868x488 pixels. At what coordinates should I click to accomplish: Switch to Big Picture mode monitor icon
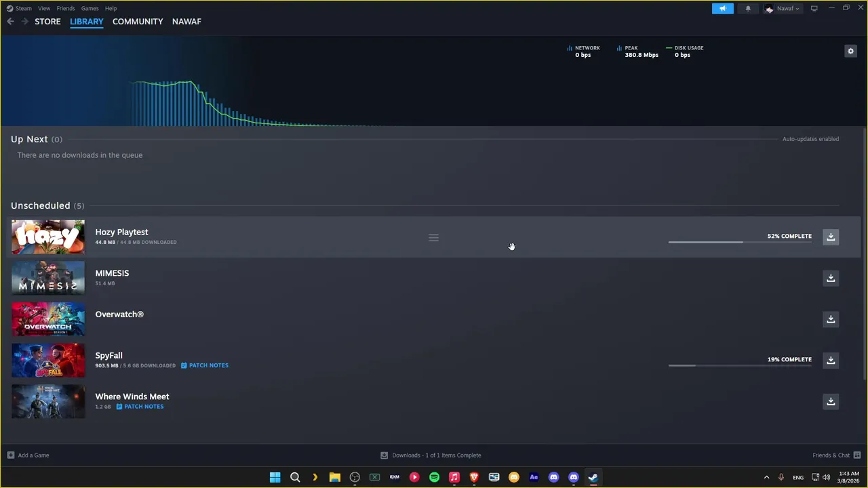(814, 8)
